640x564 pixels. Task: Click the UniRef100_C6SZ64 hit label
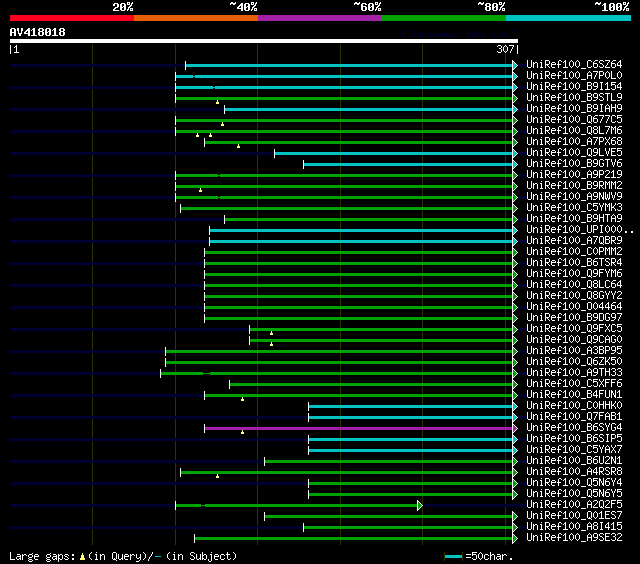[574, 64]
